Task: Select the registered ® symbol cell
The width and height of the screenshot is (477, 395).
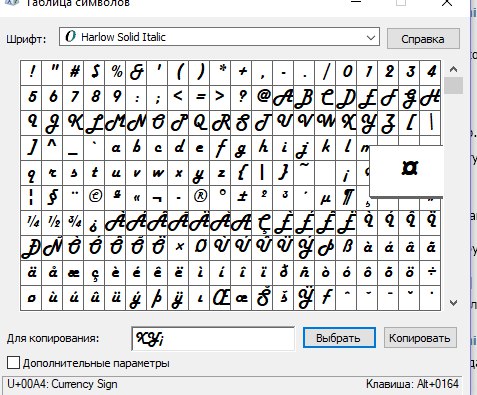Action: pos(199,197)
